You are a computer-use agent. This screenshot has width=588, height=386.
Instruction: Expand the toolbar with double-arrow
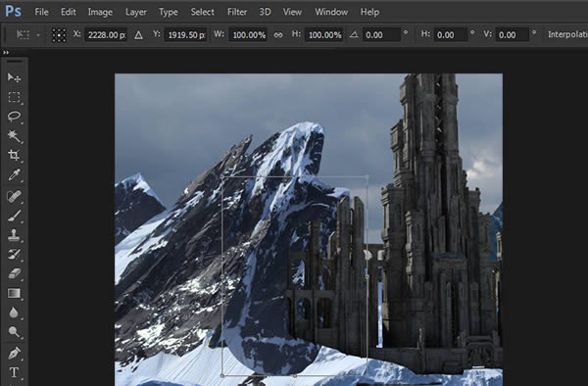click(x=5, y=53)
